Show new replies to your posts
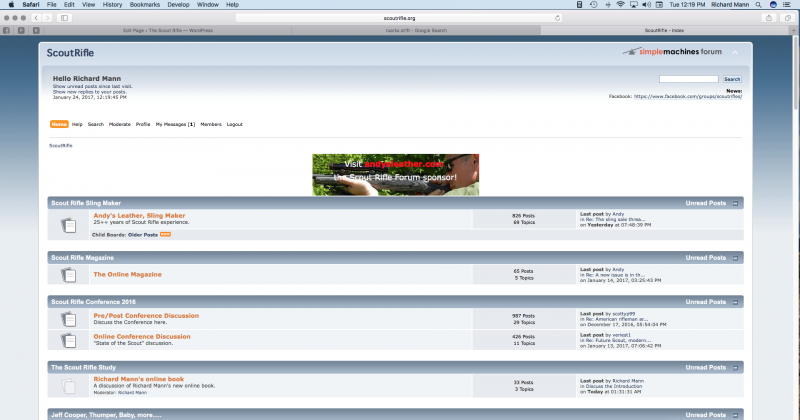The height and width of the screenshot is (420, 800). (89, 92)
